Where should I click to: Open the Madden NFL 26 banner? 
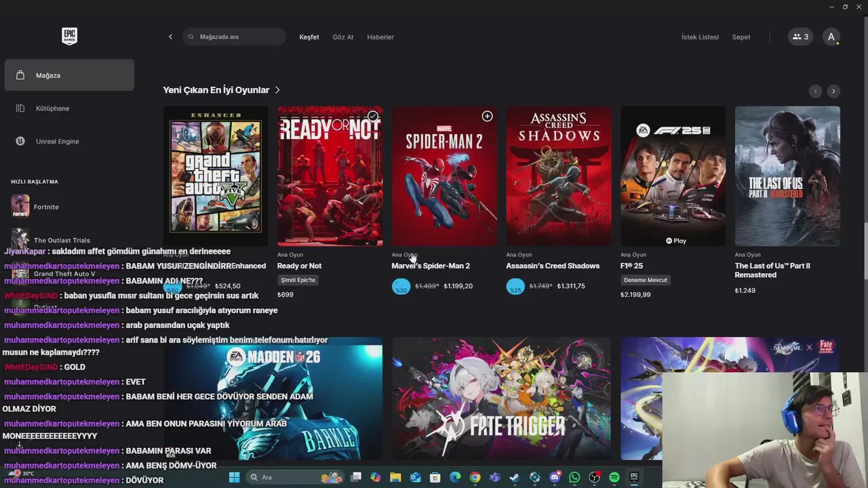point(273,399)
